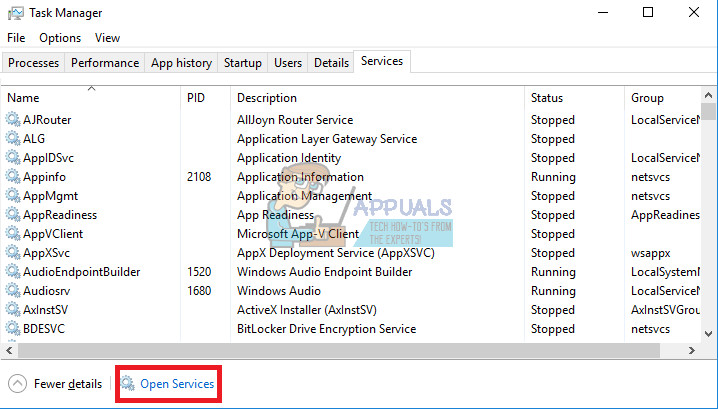This screenshot has width=718, height=409.
Task: Click AxInstSVGroup group cell
Action: point(665,310)
